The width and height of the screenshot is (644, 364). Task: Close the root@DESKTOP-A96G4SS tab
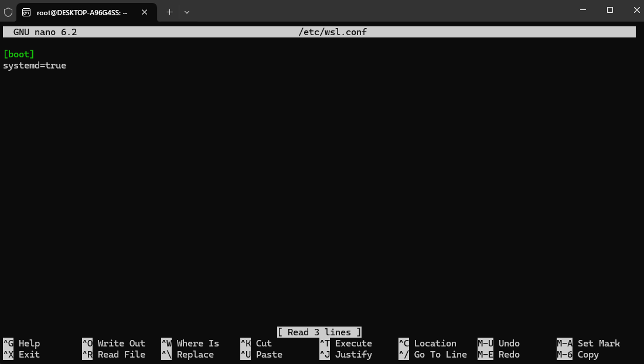point(145,12)
